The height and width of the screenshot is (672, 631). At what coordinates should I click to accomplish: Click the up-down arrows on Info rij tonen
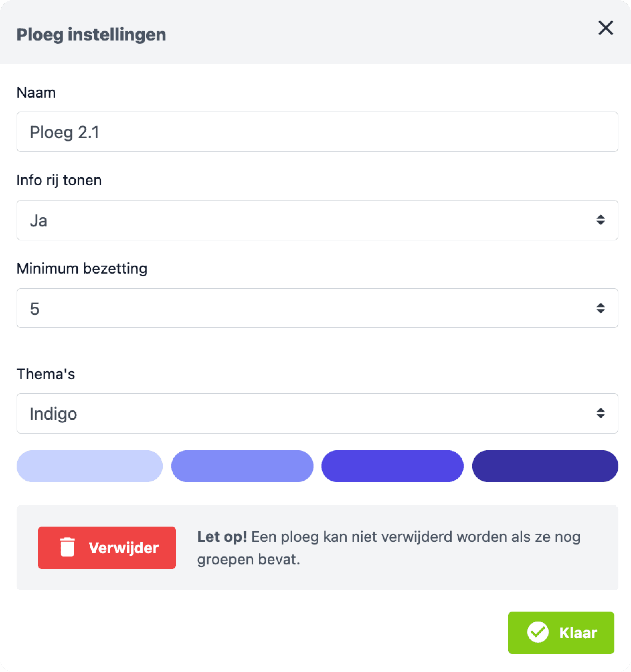[601, 220]
